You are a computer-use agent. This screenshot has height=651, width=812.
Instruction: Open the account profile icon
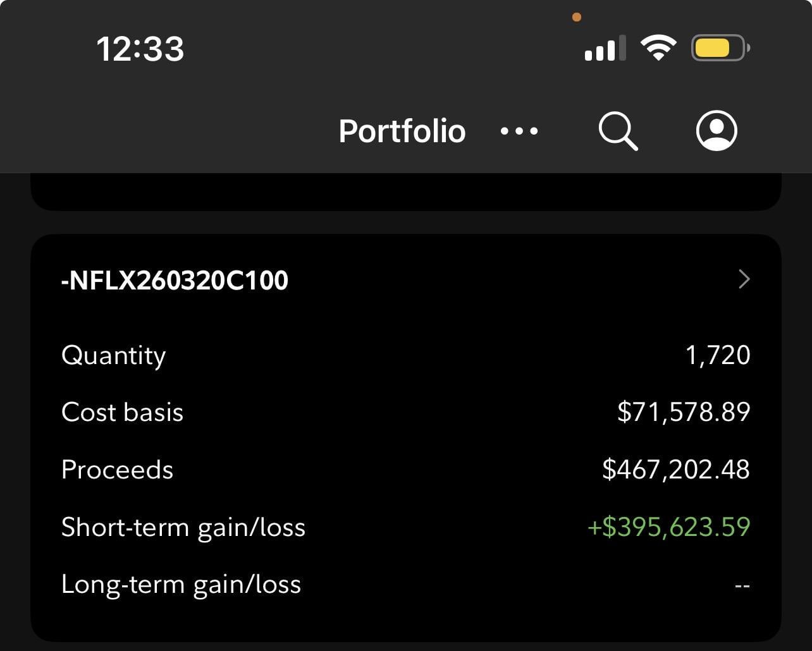click(717, 131)
